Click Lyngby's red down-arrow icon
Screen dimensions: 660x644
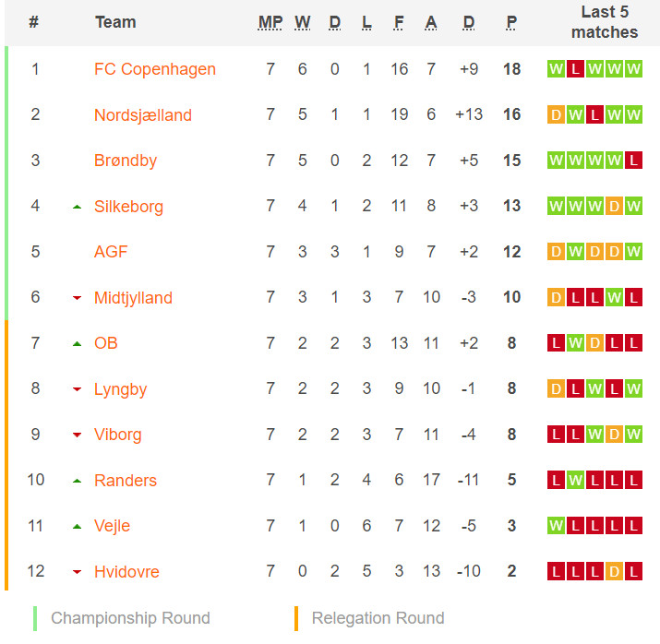tap(77, 389)
